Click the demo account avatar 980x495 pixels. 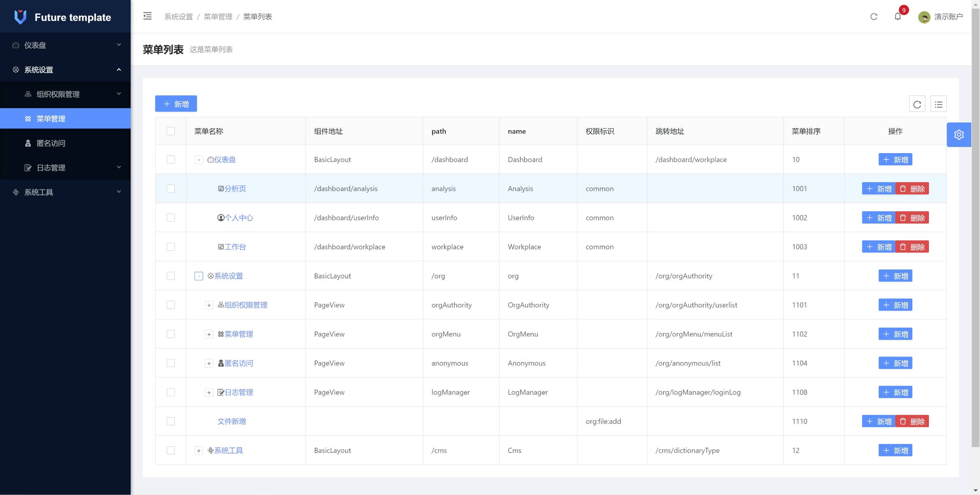tap(924, 17)
